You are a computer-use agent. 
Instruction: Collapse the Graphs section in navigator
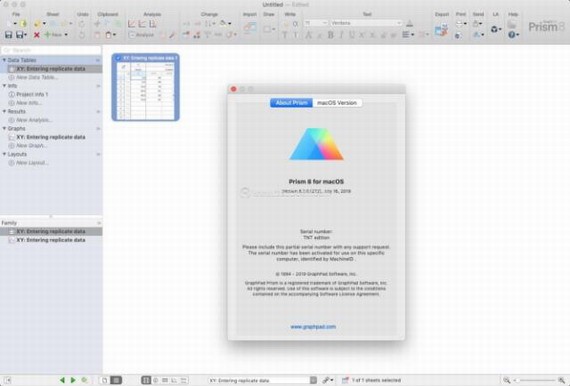tap(4, 128)
